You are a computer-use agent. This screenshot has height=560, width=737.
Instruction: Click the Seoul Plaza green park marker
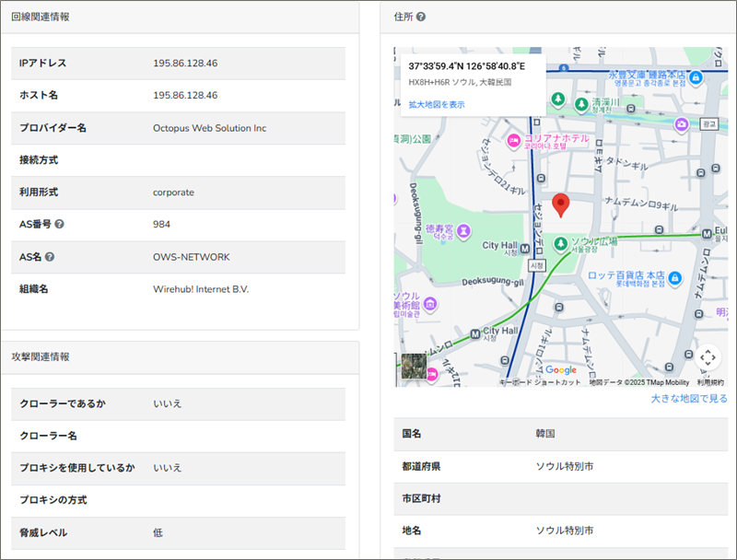(x=561, y=244)
